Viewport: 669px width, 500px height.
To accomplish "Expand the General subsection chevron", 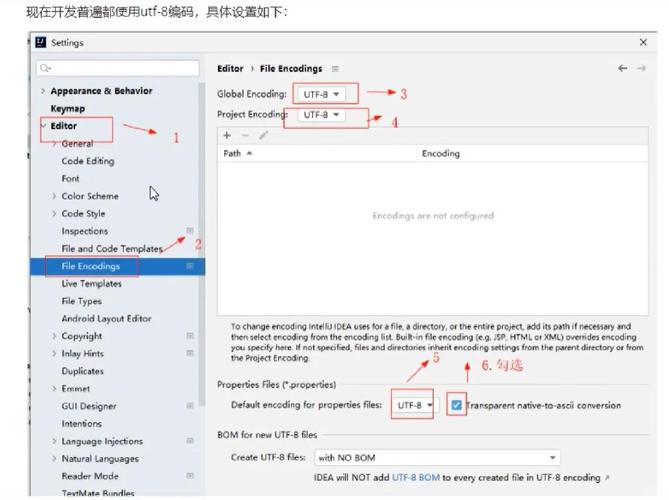I will tap(54, 143).
